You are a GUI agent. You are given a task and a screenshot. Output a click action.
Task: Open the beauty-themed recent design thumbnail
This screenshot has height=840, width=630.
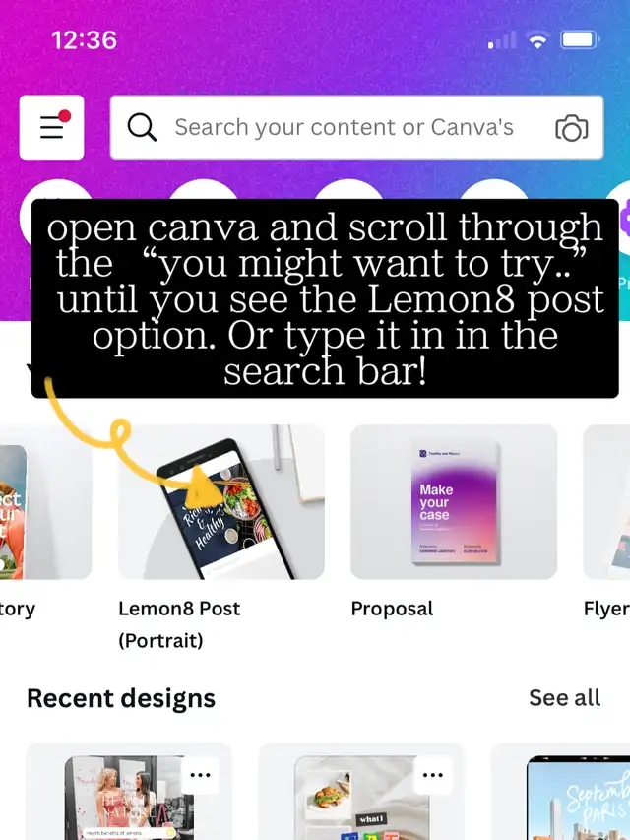[129, 792]
